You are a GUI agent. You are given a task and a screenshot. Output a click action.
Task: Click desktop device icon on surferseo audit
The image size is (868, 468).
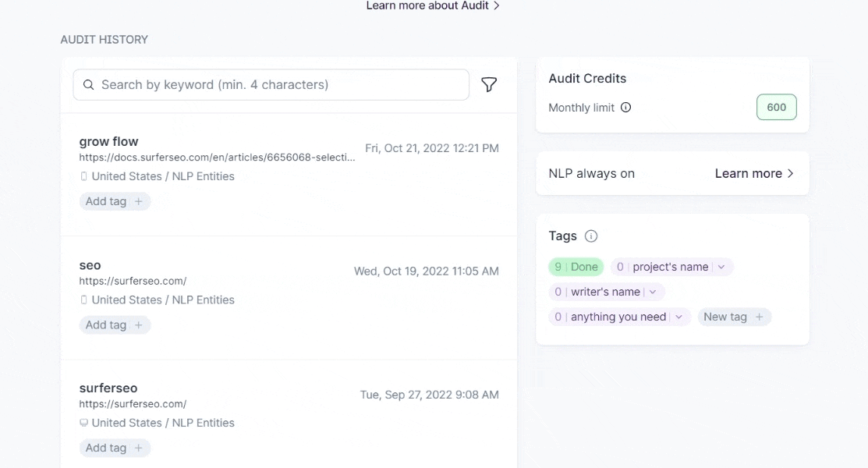tap(84, 423)
